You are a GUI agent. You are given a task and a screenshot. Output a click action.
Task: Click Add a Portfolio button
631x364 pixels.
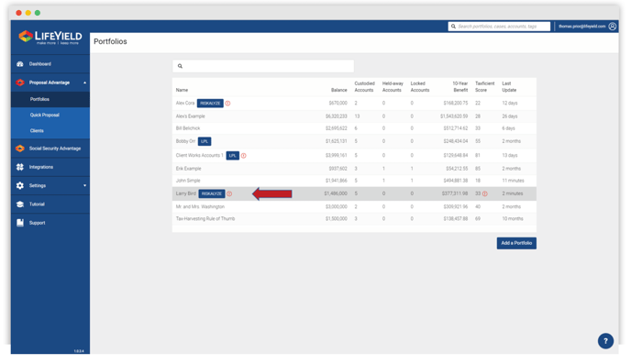(x=516, y=243)
